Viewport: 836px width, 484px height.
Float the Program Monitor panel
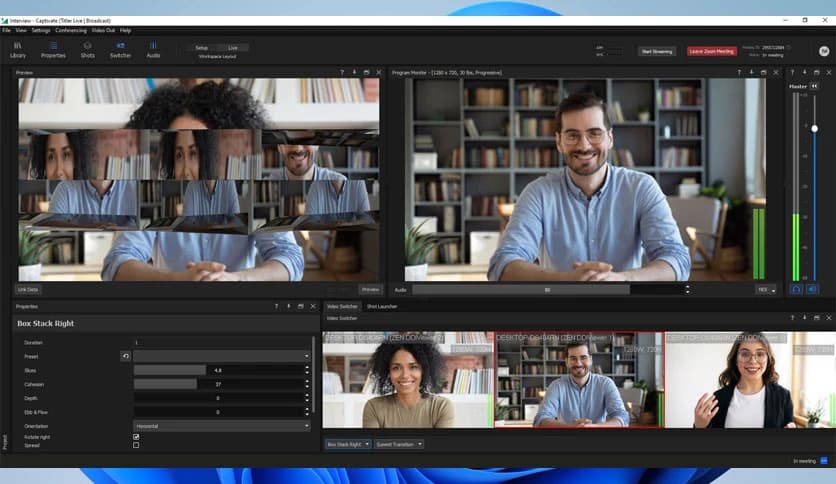(763, 72)
